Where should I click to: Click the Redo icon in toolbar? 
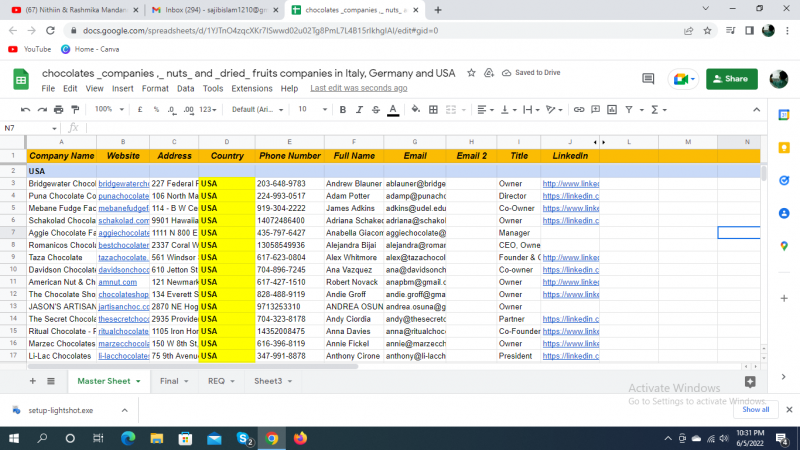pos(42,110)
